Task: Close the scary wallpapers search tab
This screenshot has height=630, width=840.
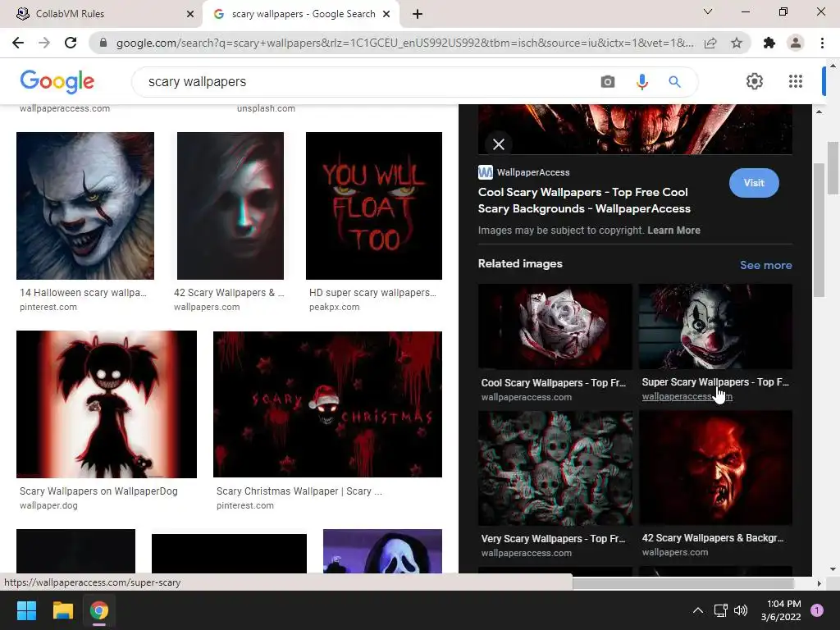Action: pos(386,14)
